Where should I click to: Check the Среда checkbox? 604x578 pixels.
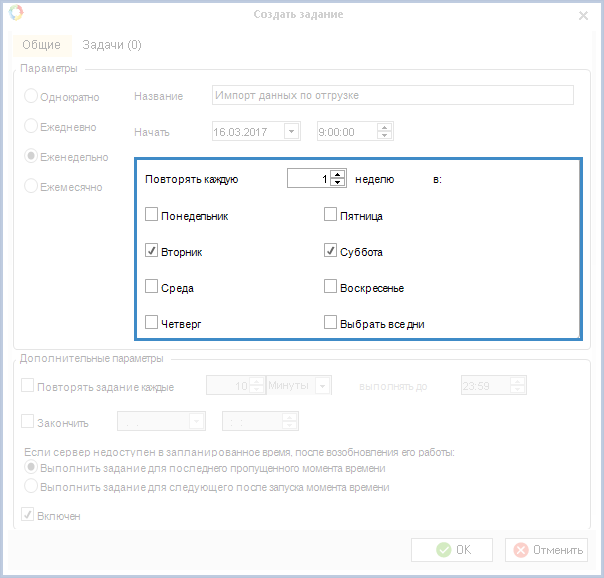click(151, 286)
